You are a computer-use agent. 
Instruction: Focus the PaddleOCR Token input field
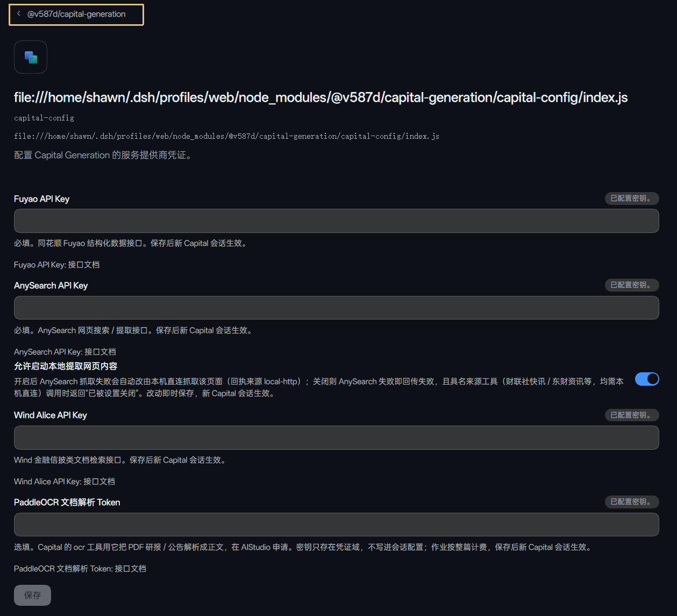coord(336,525)
